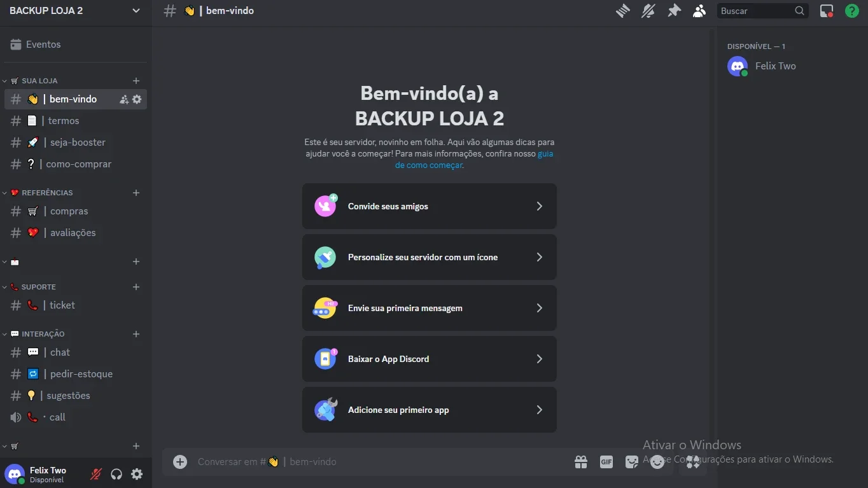Click the DISPONÍVEL — 1 heading
This screenshot has width=868, height=488.
(x=756, y=46)
